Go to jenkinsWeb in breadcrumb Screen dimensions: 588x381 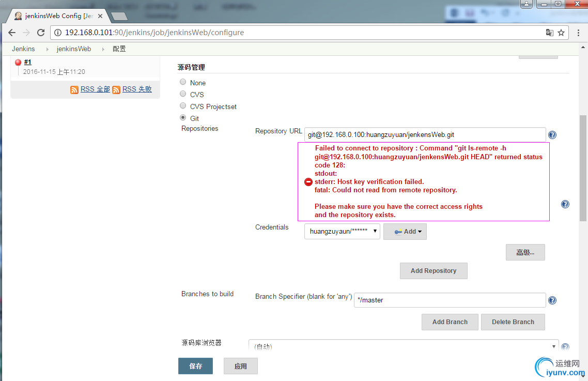click(74, 49)
